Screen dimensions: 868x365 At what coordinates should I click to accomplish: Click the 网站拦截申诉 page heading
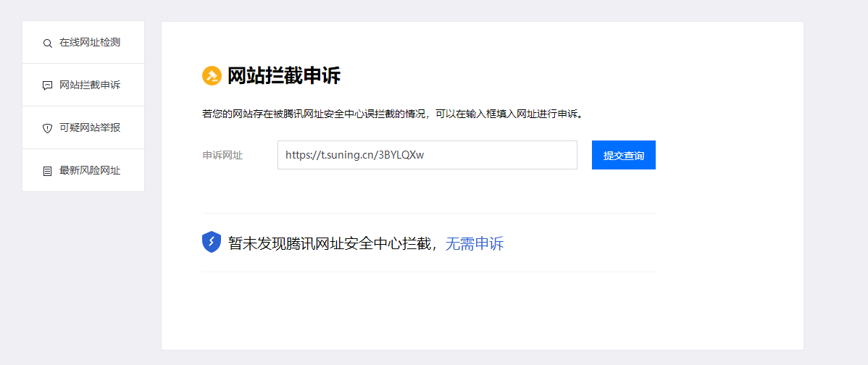tap(284, 76)
